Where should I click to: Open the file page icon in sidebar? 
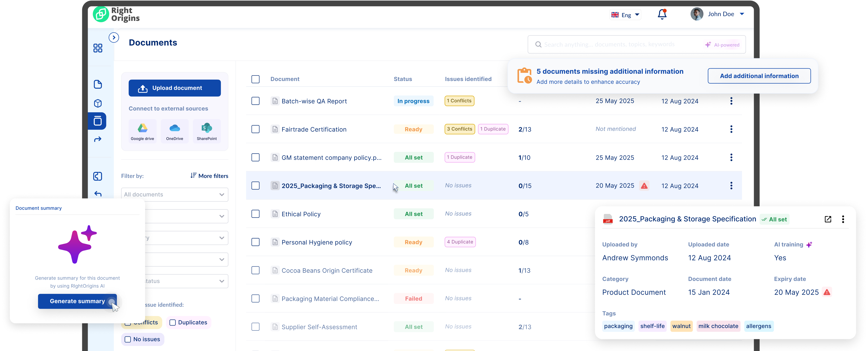coord(98,84)
